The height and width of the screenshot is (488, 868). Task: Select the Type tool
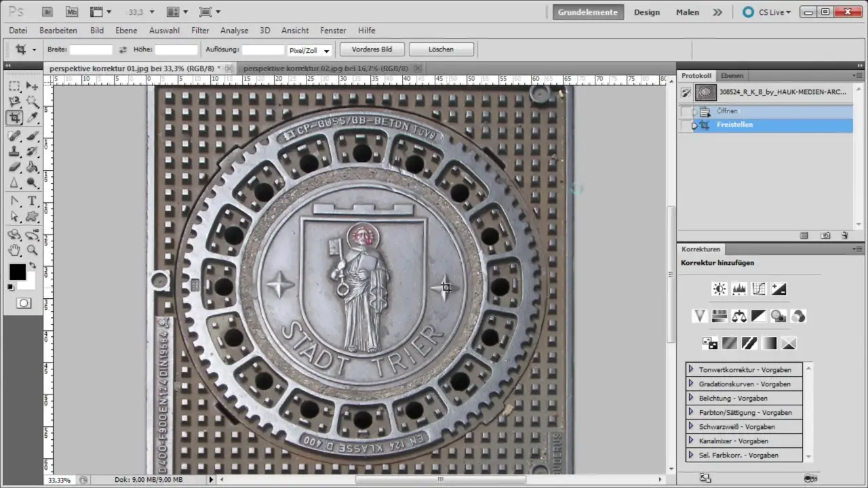pos(32,201)
